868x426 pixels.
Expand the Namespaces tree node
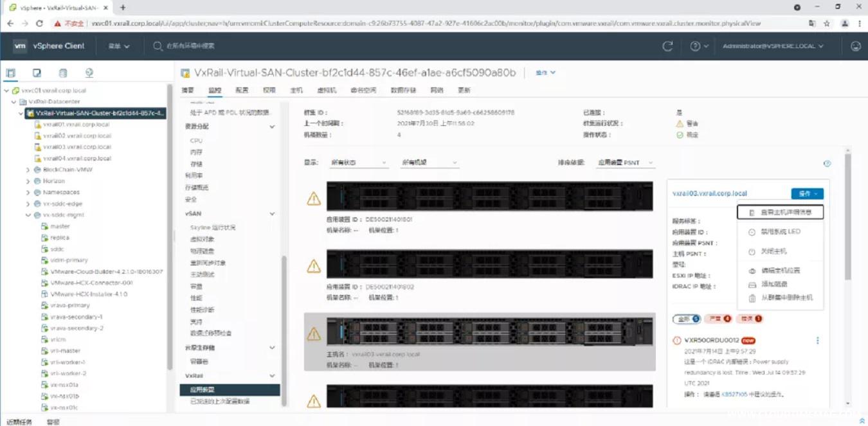click(x=28, y=192)
